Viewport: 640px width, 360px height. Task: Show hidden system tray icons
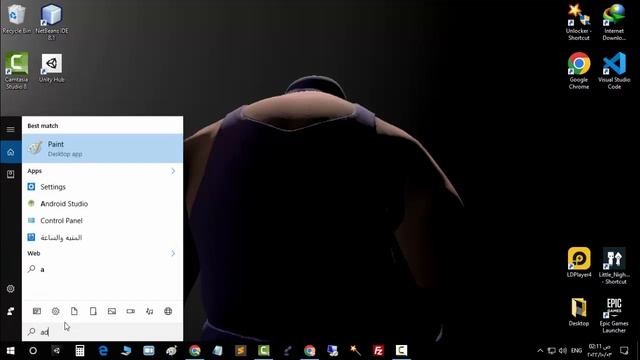[540, 351]
